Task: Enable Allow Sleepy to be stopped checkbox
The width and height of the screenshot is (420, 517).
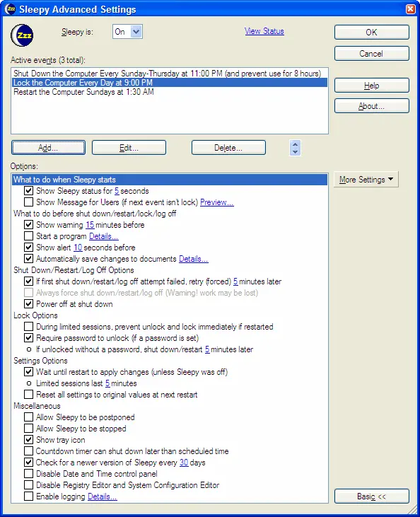Action: [29, 429]
